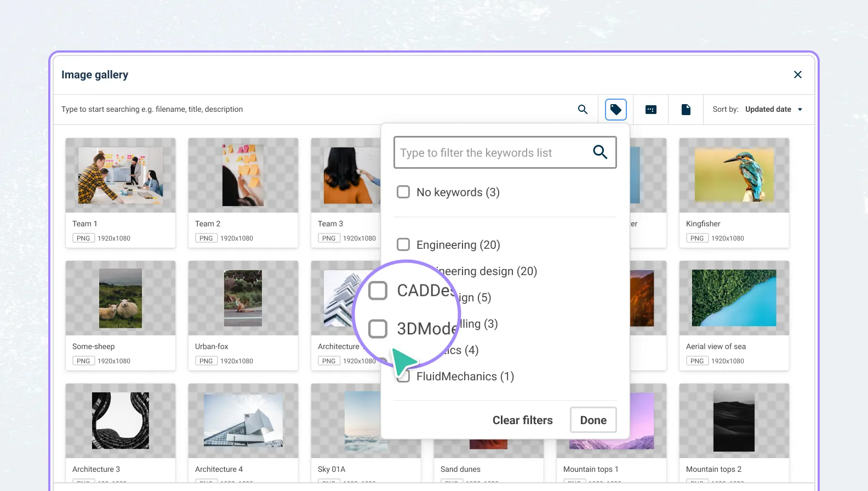Click 1920x1080 text under Some-sheep
This screenshot has height=491, width=868.
point(114,361)
